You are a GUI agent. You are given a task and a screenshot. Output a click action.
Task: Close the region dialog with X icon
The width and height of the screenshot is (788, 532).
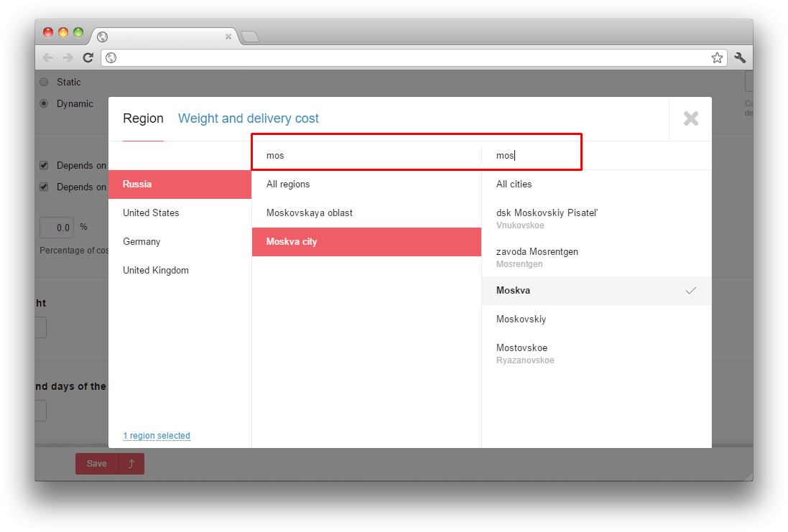point(690,118)
